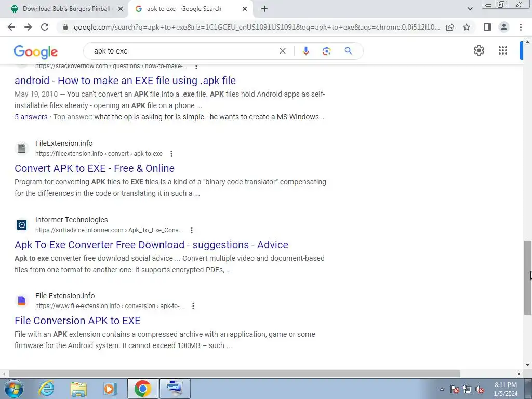Launch Internet Explorer from taskbar

[x=46, y=389]
